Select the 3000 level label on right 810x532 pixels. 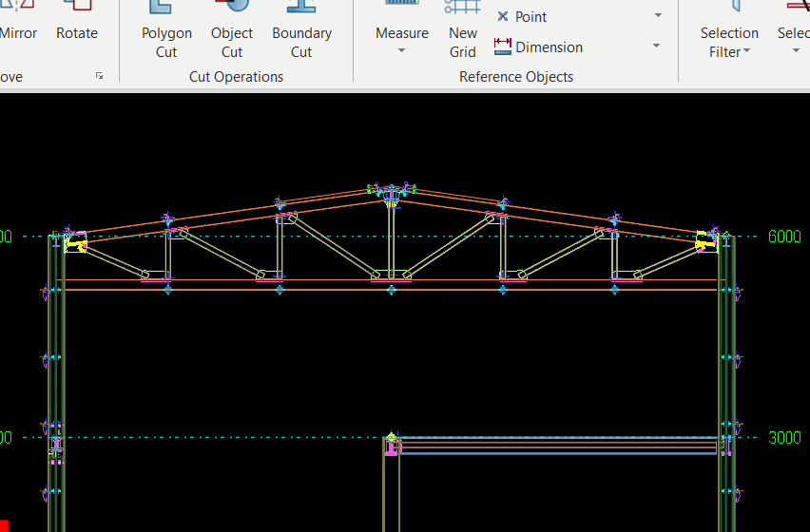point(784,438)
